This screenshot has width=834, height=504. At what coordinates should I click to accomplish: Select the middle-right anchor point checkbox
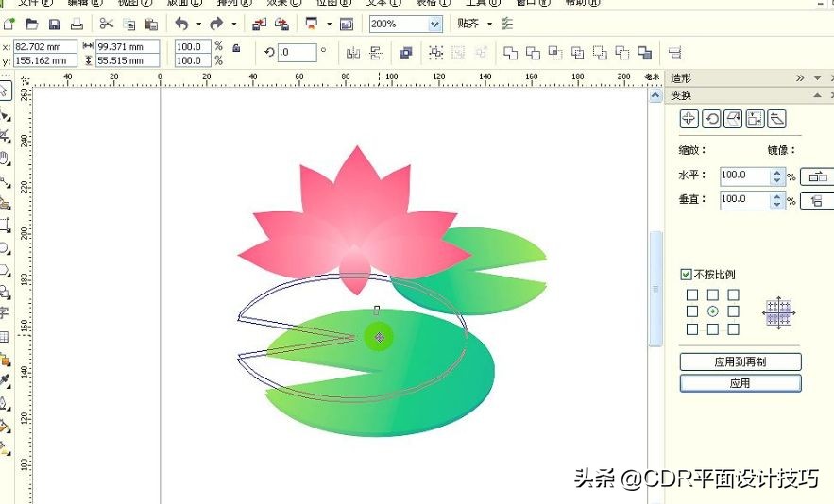coord(734,311)
